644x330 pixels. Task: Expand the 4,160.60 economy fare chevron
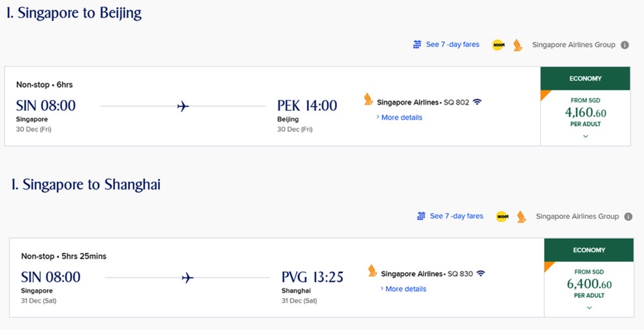(586, 137)
